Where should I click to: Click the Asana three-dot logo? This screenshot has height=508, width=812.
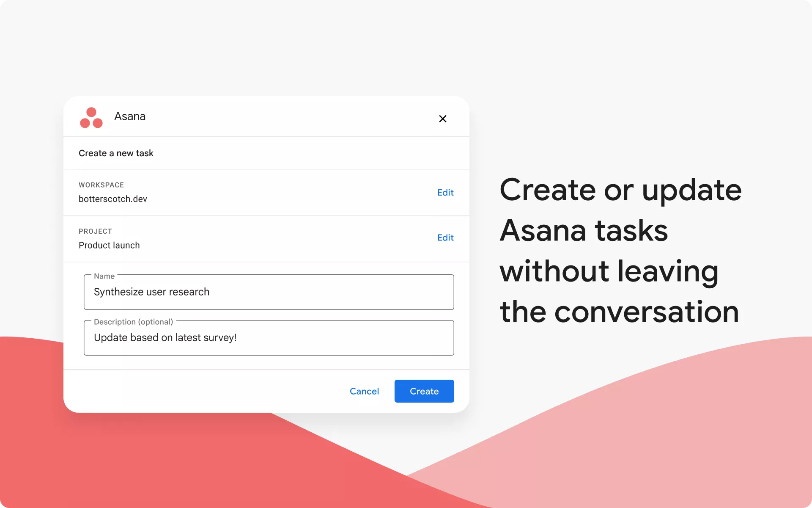[x=91, y=117]
